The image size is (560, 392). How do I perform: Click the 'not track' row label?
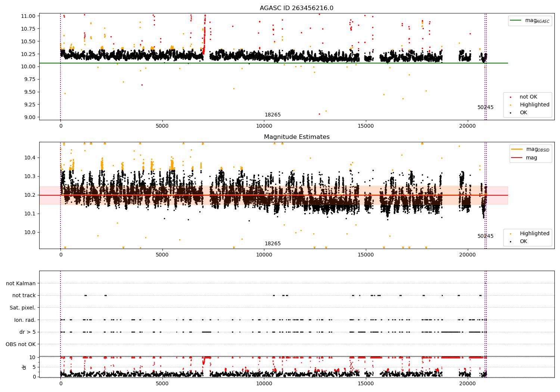[24, 296]
